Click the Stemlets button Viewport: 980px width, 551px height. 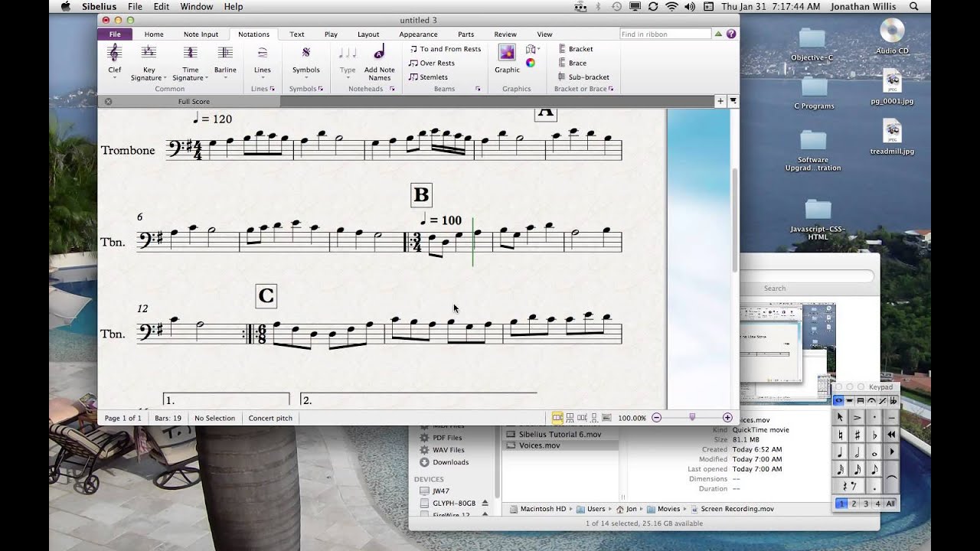(x=428, y=77)
